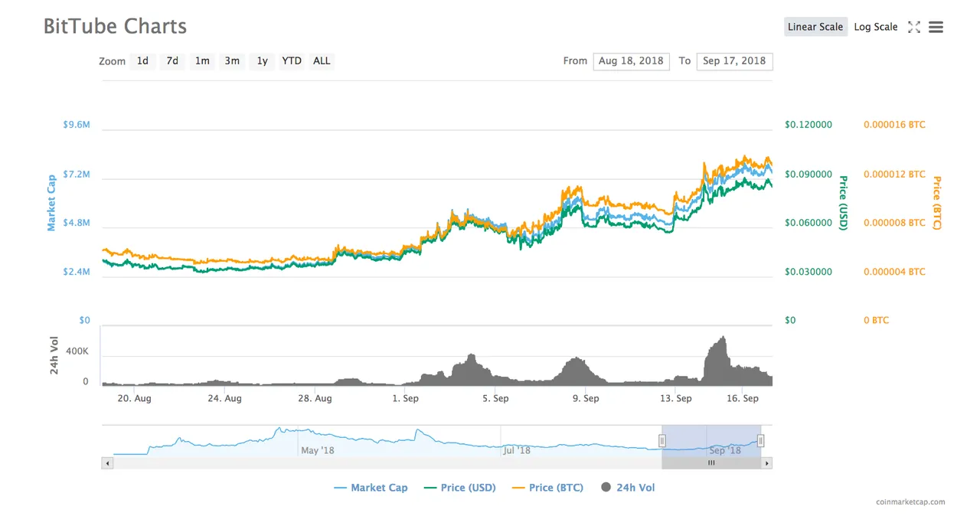This screenshot has width=980, height=516.
Task: Set zoom to 3m
Action: (x=232, y=60)
